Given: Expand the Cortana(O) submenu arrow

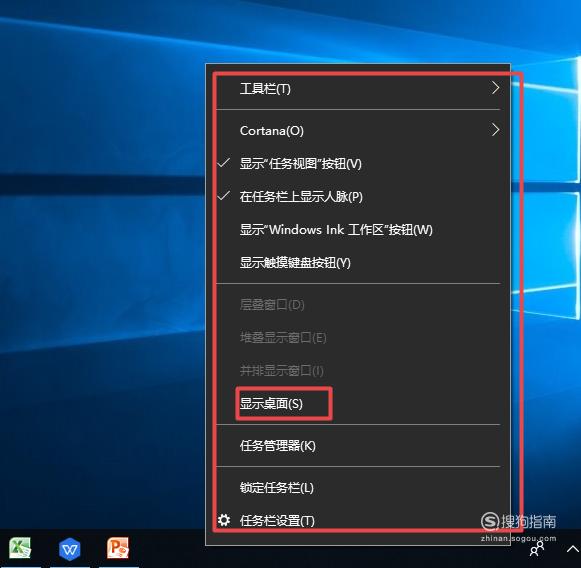Looking at the screenshot, I should [495, 130].
